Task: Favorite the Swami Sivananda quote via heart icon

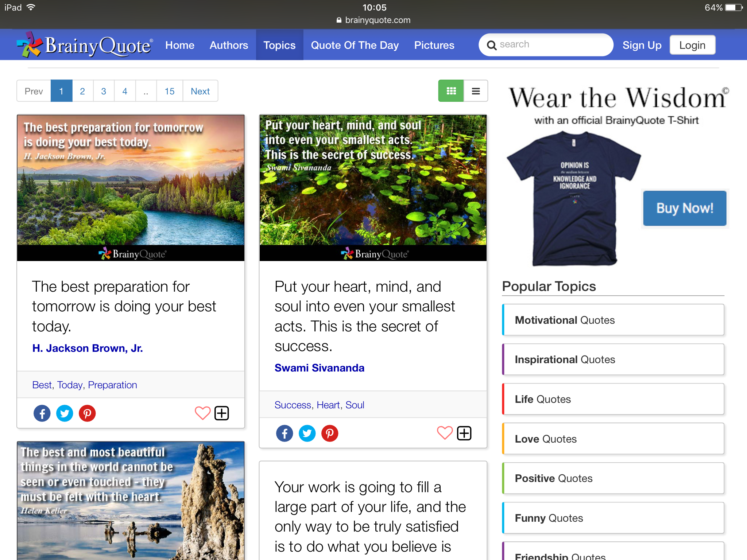Action: point(445,433)
